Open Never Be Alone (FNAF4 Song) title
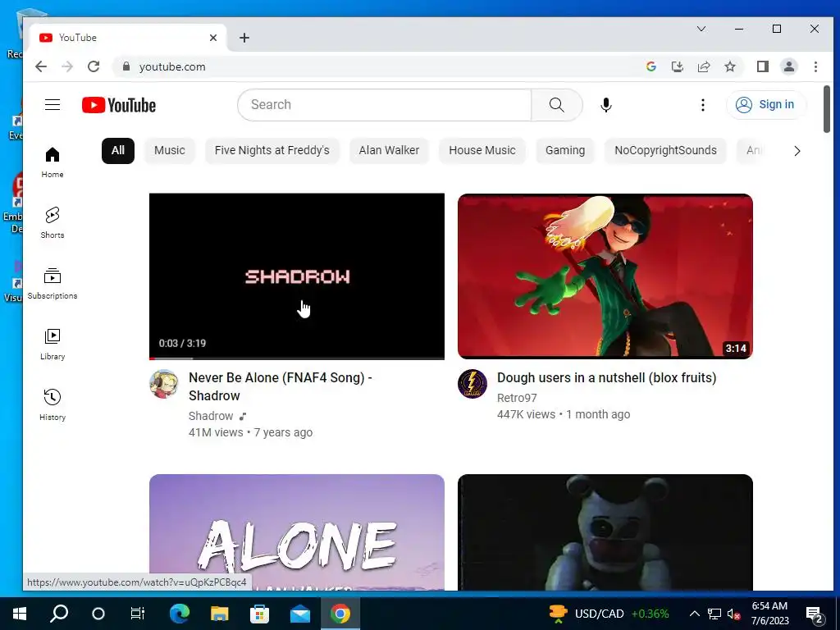This screenshot has width=840, height=630. tap(281, 387)
